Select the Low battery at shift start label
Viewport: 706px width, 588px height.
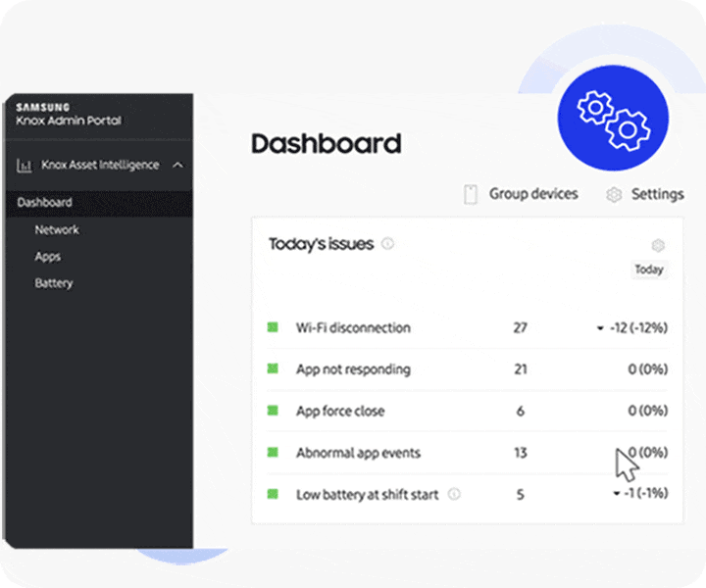pyautogui.click(x=367, y=495)
